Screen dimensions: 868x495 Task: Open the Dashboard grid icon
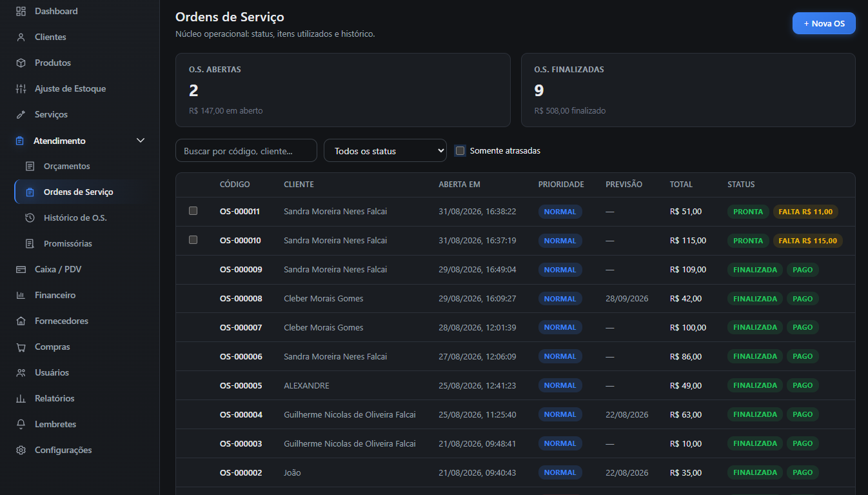pyautogui.click(x=21, y=11)
